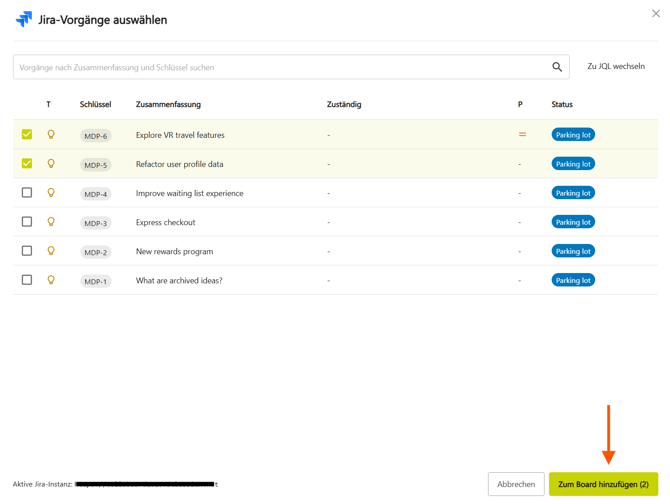This screenshot has height=504, width=670.
Task: Uncheck the MDP-5 issue checkbox
Action: (27, 163)
